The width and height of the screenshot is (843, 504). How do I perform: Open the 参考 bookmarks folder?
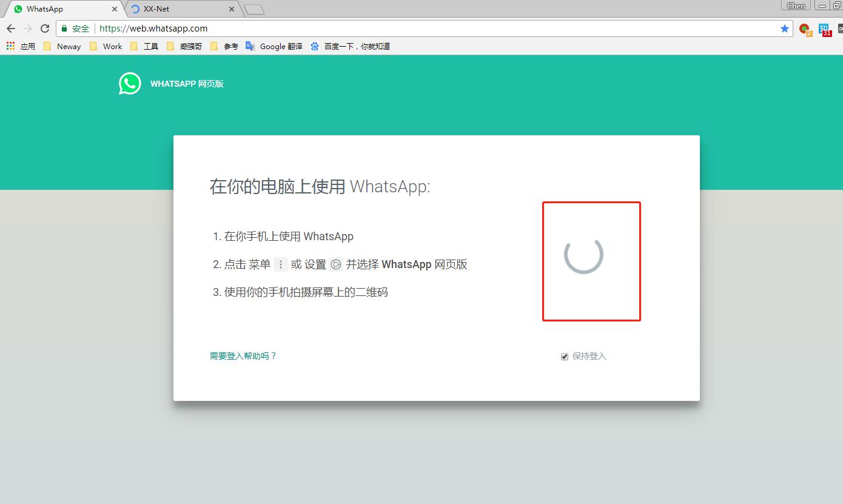pyautogui.click(x=225, y=45)
